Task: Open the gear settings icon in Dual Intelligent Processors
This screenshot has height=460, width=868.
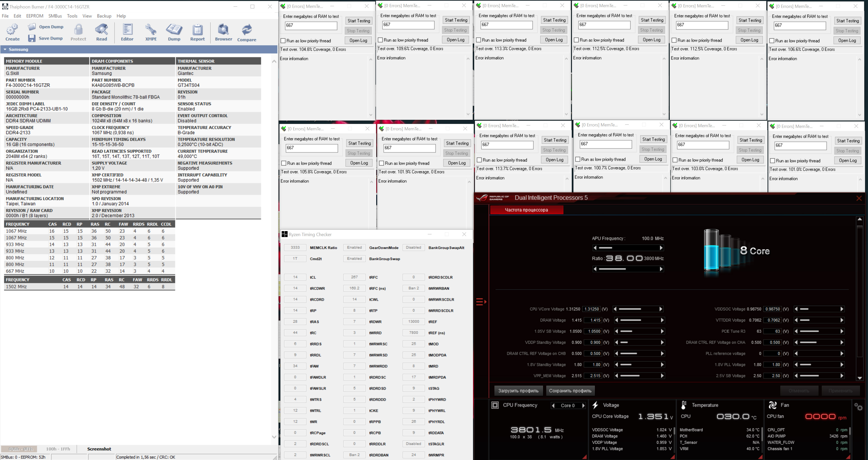Action: tap(858, 406)
